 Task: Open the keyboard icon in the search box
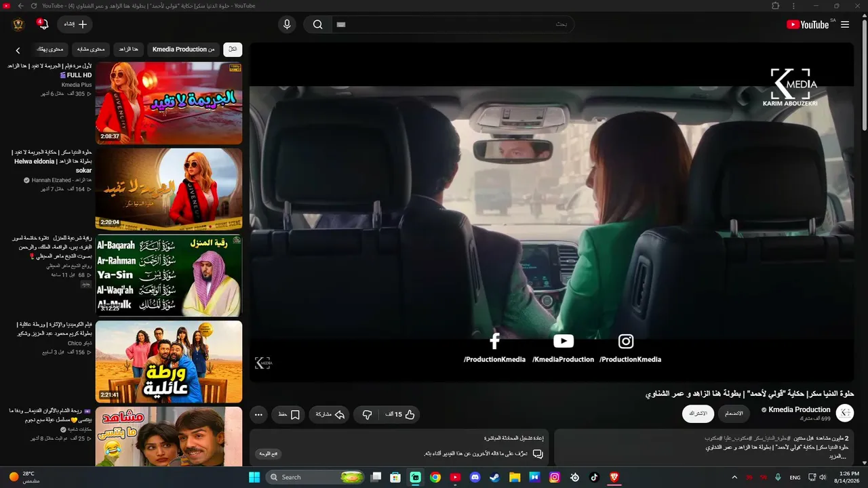click(341, 24)
